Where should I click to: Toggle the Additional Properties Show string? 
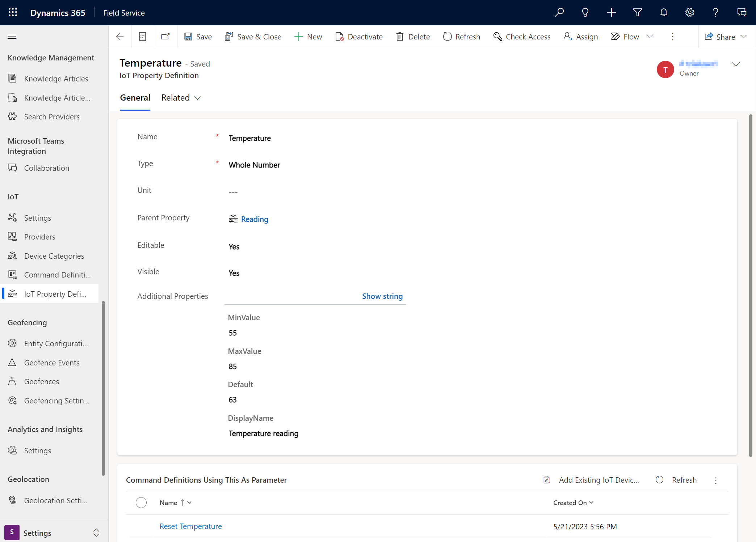pyautogui.click(x=382, y=296)
